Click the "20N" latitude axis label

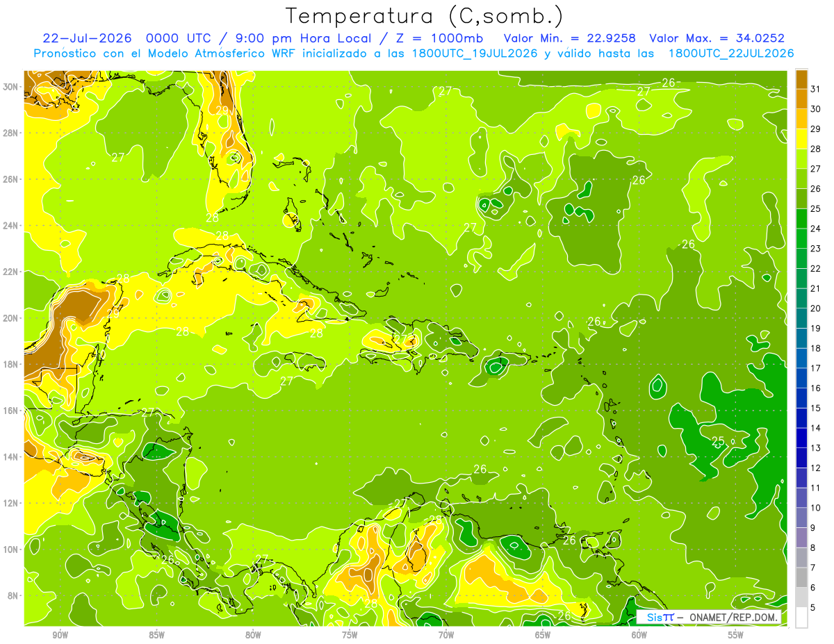coord(11,317)
